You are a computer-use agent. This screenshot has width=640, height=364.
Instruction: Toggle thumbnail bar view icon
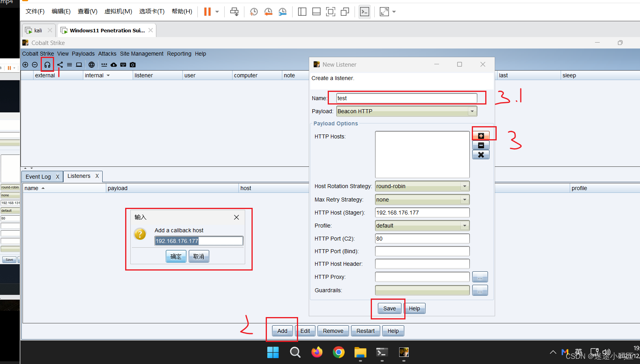coord(316,12)
